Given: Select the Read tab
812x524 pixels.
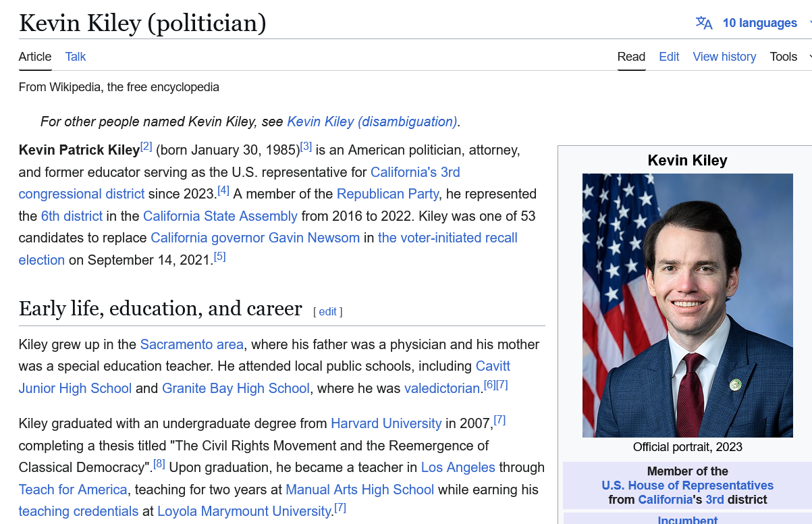Looking at the screenshot, I should 632,57.
